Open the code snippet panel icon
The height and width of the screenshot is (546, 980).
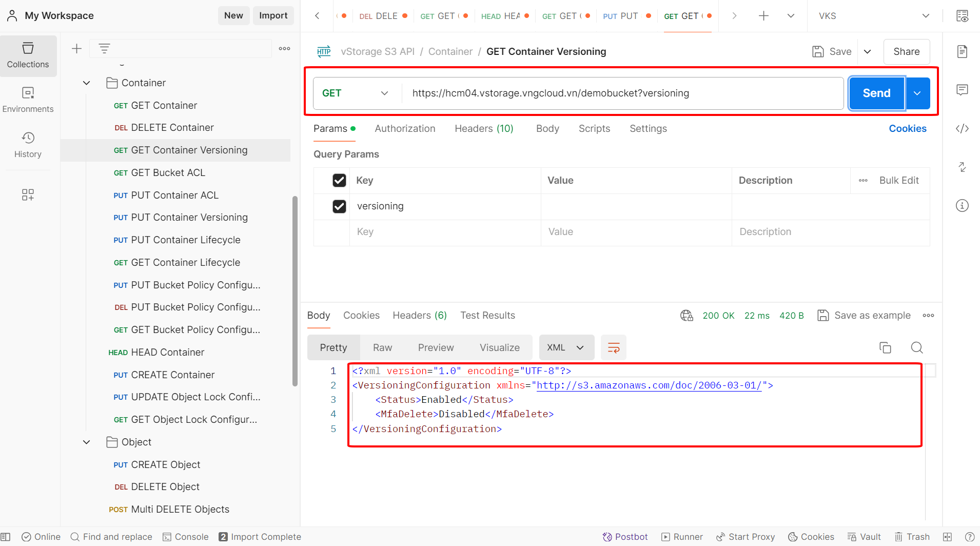pos(962,129)
